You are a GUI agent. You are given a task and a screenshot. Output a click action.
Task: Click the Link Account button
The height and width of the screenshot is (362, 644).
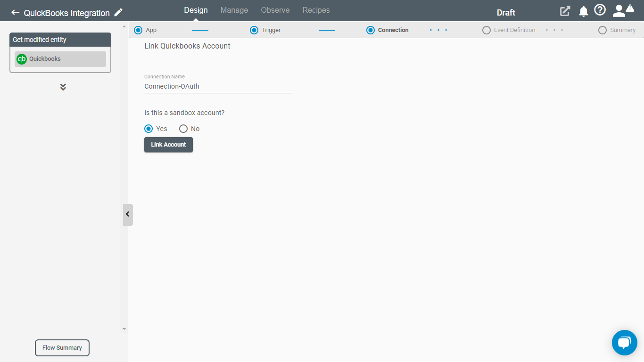point(168,145)
